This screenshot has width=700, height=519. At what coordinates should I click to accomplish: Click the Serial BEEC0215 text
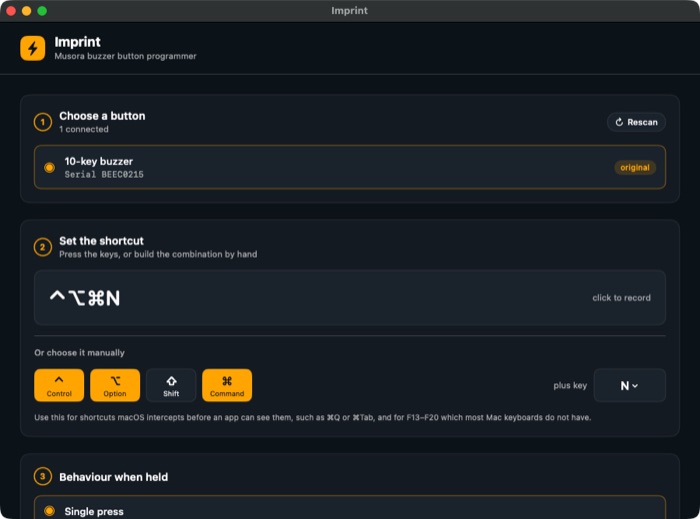click(104, 174)
